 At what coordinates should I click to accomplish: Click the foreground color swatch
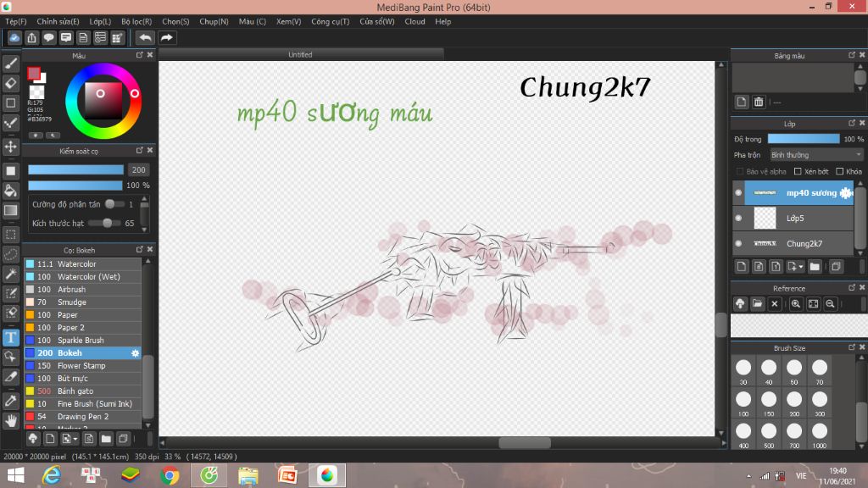point(34,73)
